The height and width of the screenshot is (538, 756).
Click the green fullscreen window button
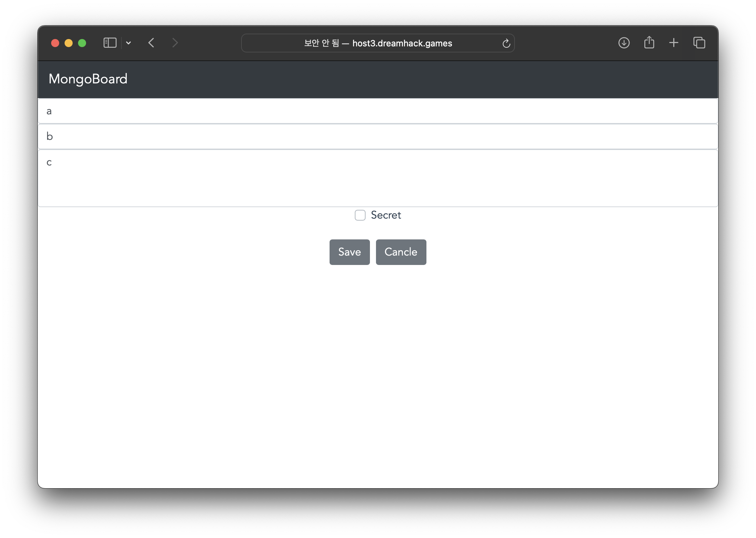click(x=82, y=43)
